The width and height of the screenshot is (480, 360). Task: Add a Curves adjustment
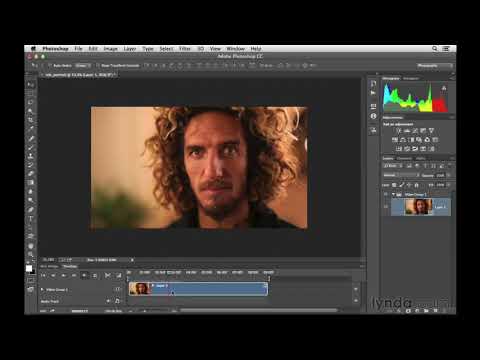coord(415,131)
